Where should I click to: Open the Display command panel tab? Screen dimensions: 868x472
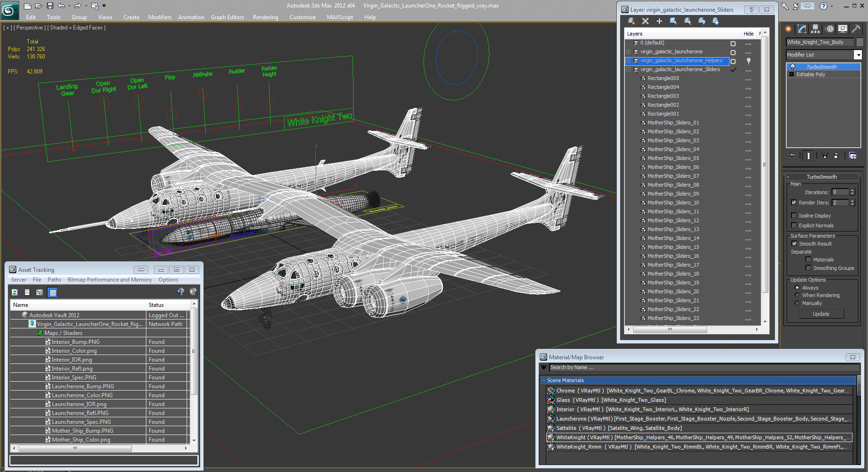pyautogui.click(x=843, y=29)
